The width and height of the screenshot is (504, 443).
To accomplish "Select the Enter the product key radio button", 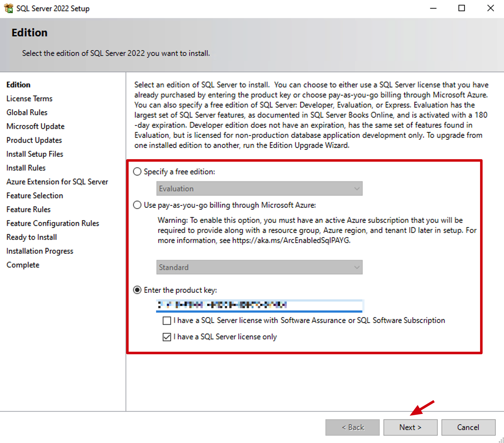I will pos(137,290).
